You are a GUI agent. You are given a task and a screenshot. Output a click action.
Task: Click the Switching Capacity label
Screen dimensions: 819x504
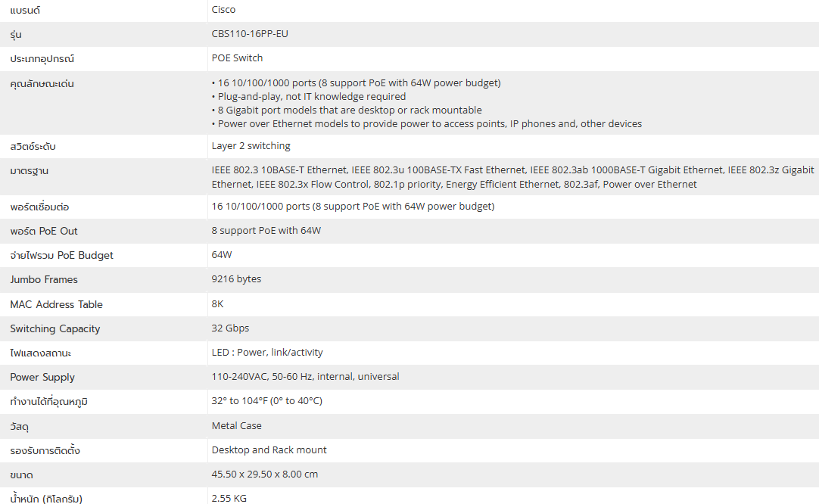[x=54, y=328]
